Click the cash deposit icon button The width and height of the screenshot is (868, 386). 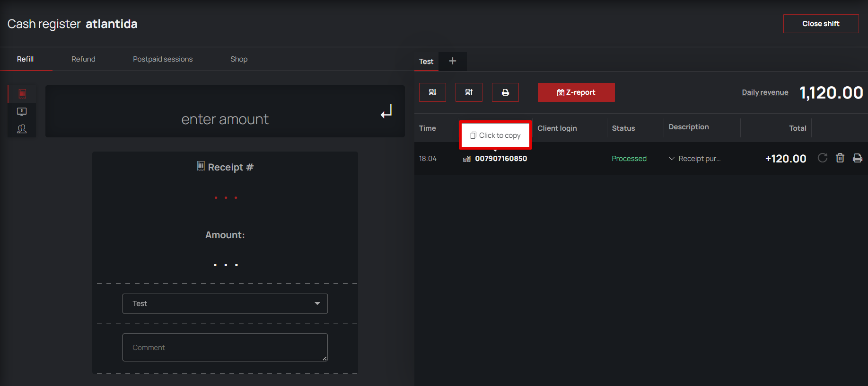(x=432, y=92)
